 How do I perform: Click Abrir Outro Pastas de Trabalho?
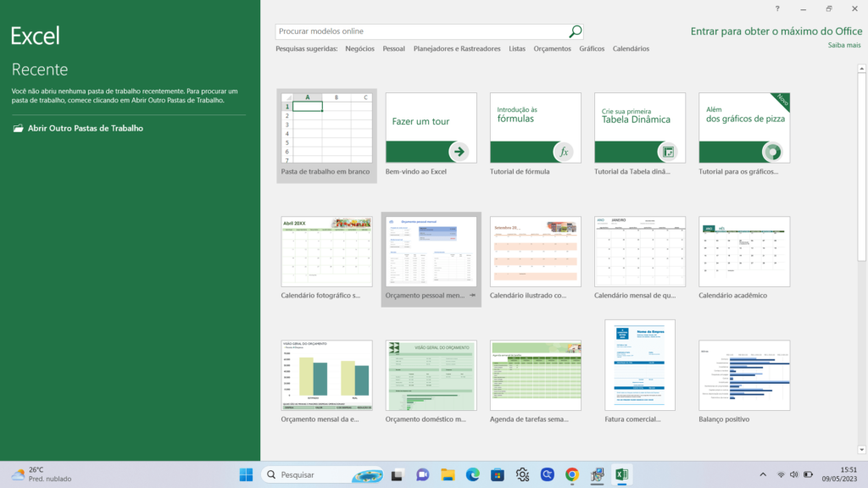(86, 129)
